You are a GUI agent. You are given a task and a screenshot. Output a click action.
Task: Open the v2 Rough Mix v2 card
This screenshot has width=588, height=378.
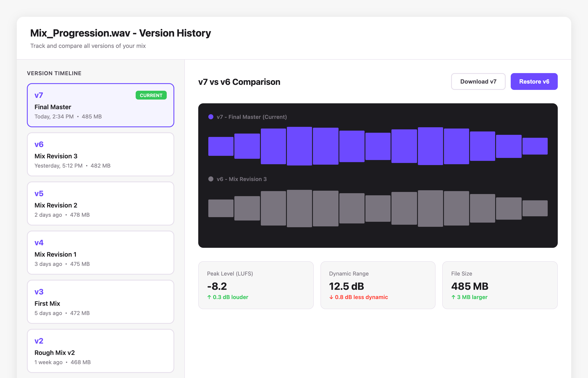point(100,351)
